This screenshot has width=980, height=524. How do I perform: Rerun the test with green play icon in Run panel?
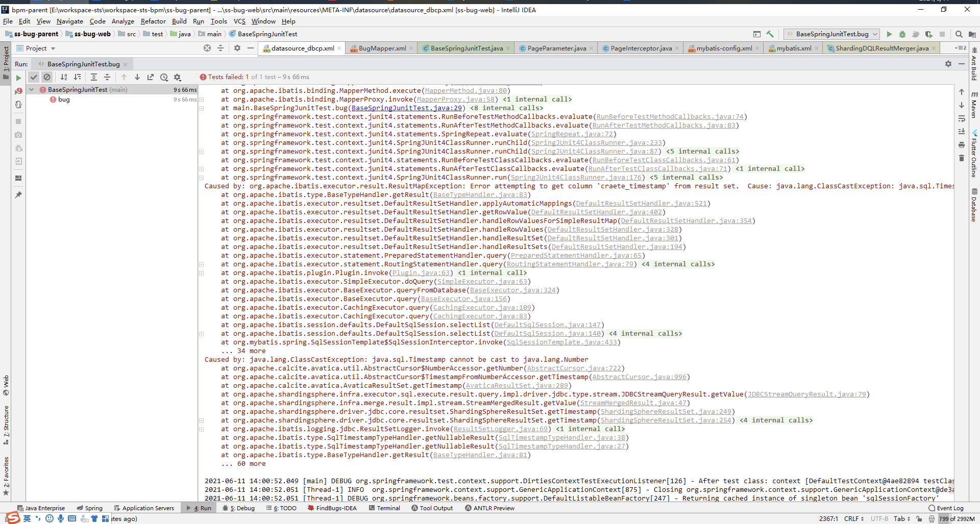tap(18, 78)
